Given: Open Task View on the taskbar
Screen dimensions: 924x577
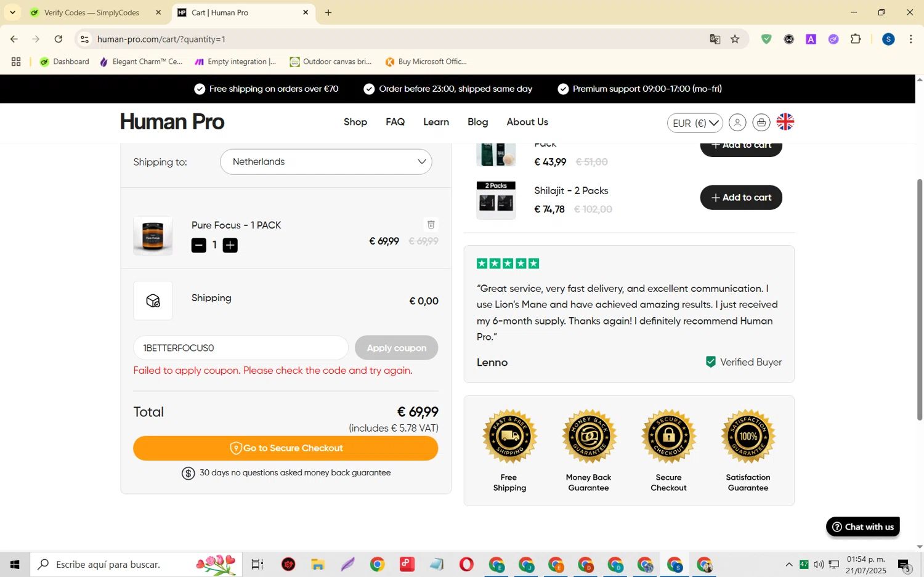Looking at the screenshot, I should point(257,564).
